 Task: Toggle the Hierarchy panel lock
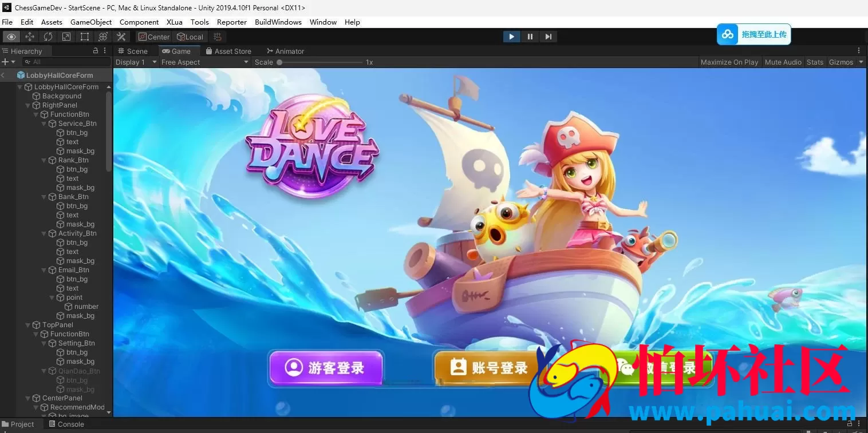pyautogui.click(x=96, y=51)
